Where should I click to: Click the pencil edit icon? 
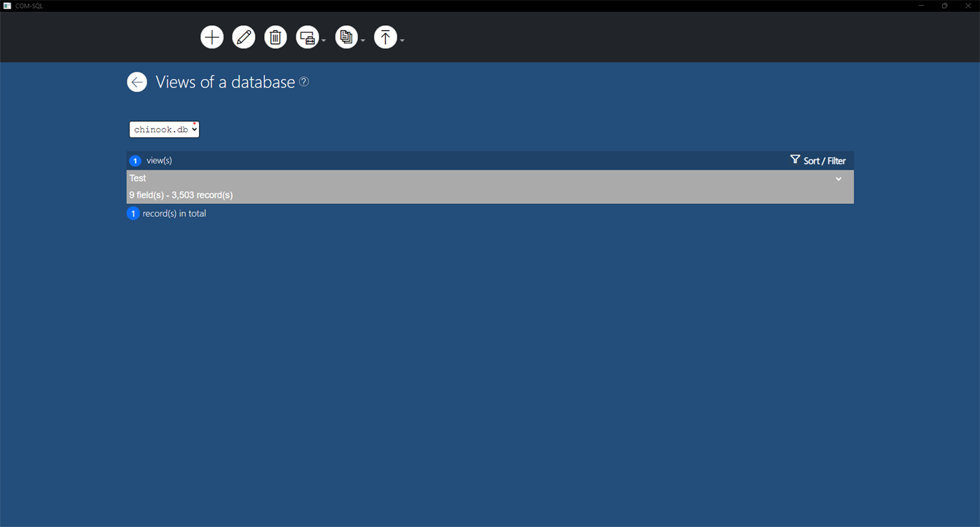pos(244,37)
